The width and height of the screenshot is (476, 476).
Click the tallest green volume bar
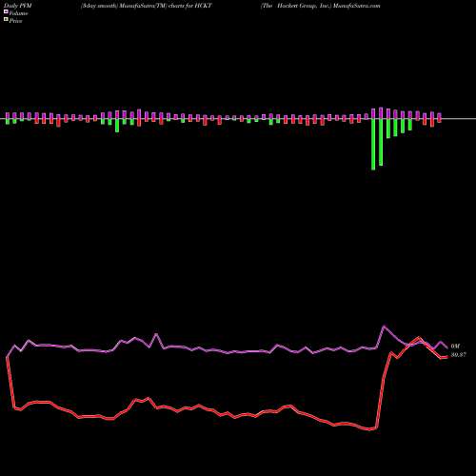tap(373, 145)
